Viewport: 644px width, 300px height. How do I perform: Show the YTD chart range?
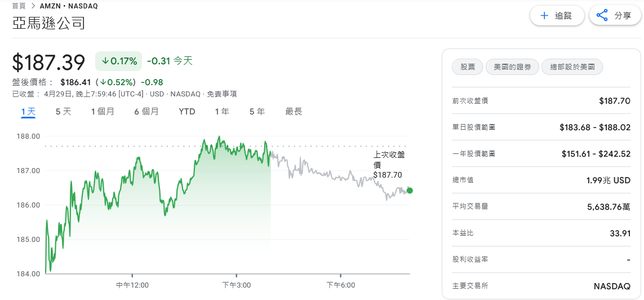pyautogui.click(x=187, y=112)
